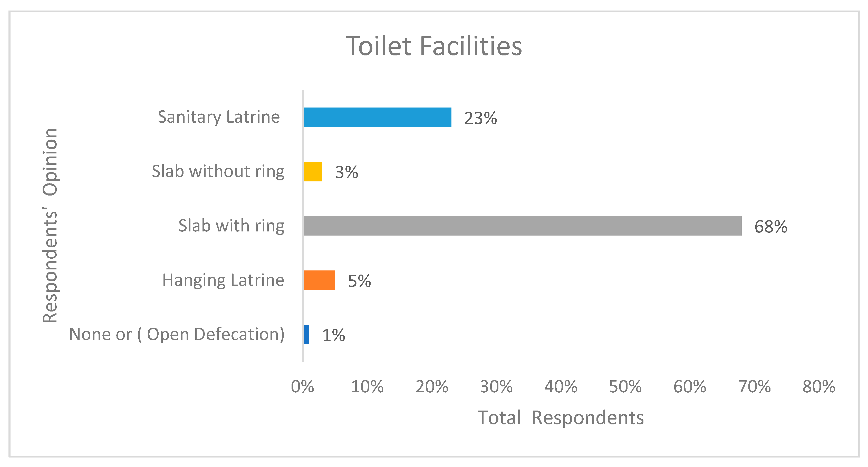This screenshot has width=868, height=467.
Task: Click the gray Slab with ring bar
Action: click(522, 226)
